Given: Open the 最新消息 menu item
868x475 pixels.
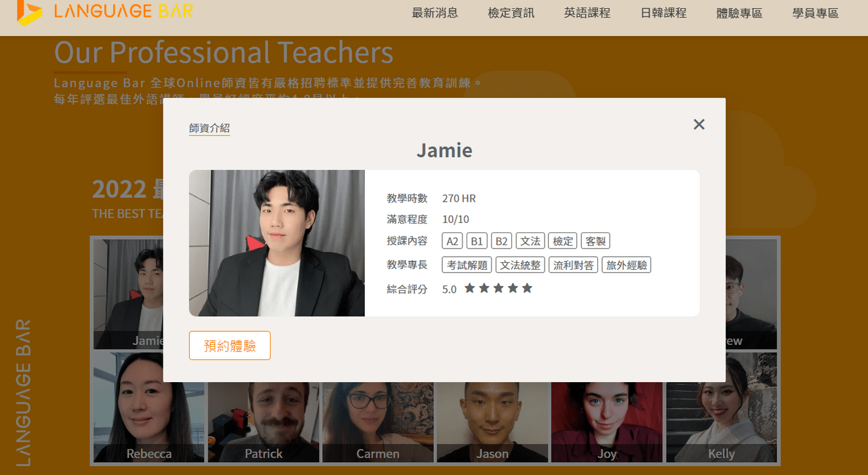Looking at the screenshot, I should (x=435, y=12).
